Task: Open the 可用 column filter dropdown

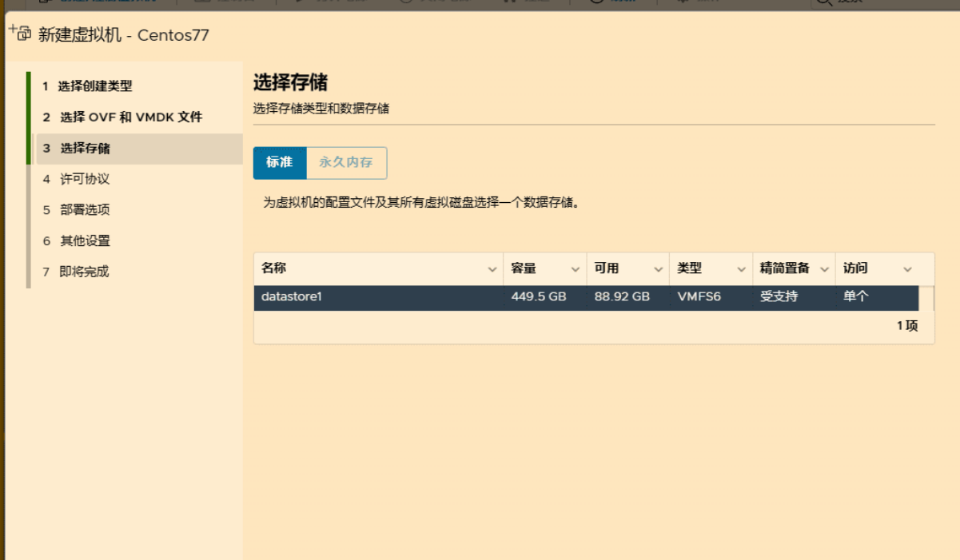Action: (658, 269)
